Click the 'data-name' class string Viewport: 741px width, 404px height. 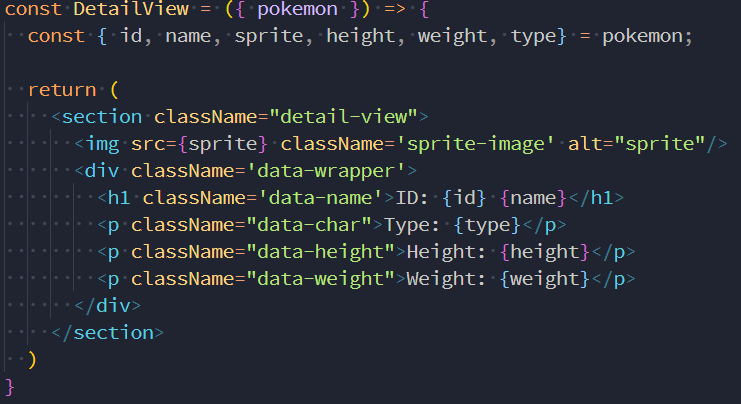(321, 198)
